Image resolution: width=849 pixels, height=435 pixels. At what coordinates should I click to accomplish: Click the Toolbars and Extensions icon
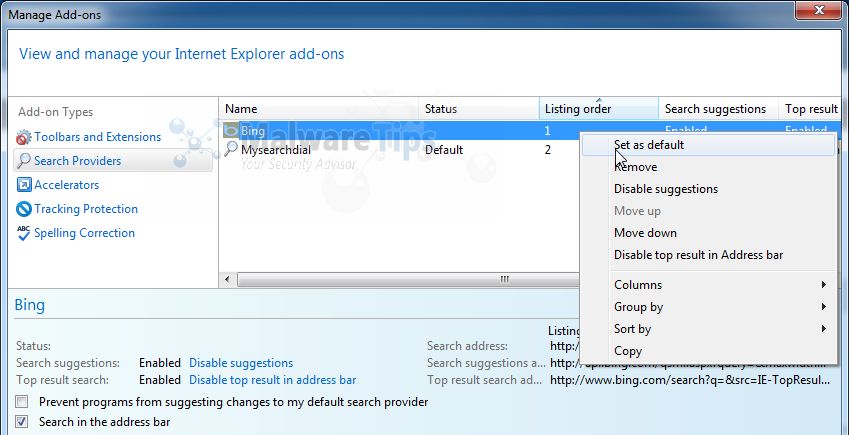pos(24,138)
